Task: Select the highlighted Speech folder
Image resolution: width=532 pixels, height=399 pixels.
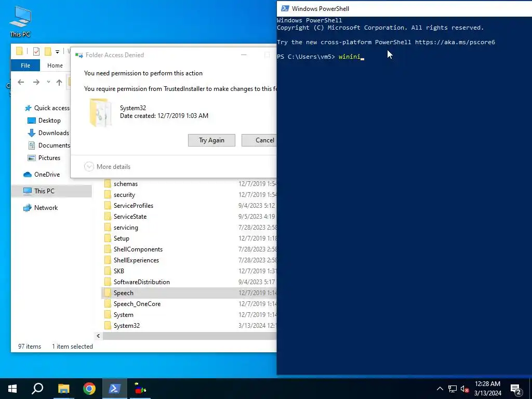Action: pos(189,293)
